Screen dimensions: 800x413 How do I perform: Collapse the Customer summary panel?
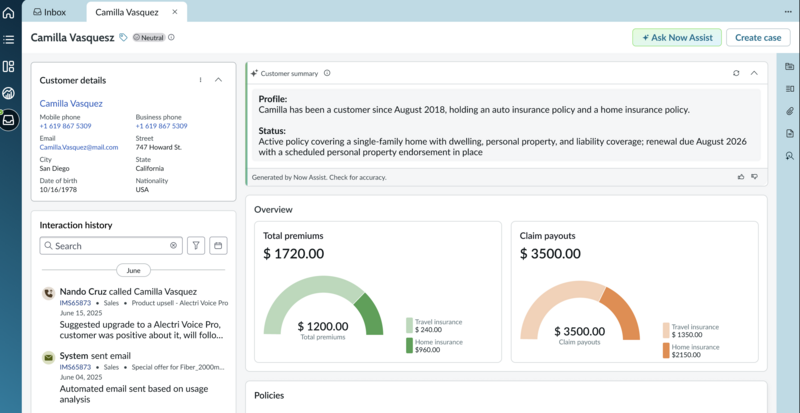pyautogui.click(x=754, y=73)
